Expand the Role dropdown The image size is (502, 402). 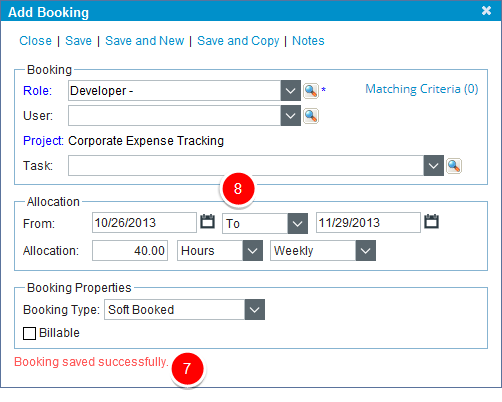pos(291,91)
